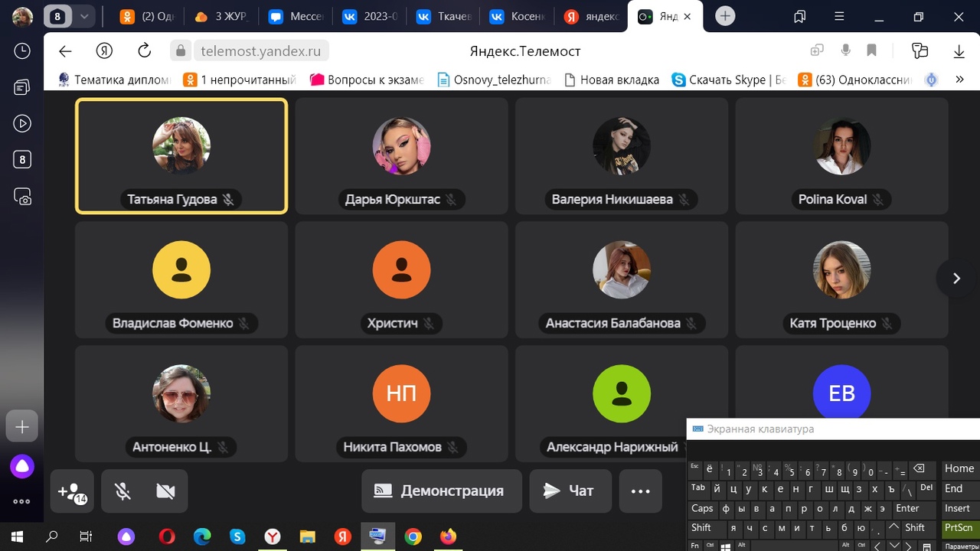980x551 pixels.
Task: Show next page of participants arrow
Action: click(956, 279)
